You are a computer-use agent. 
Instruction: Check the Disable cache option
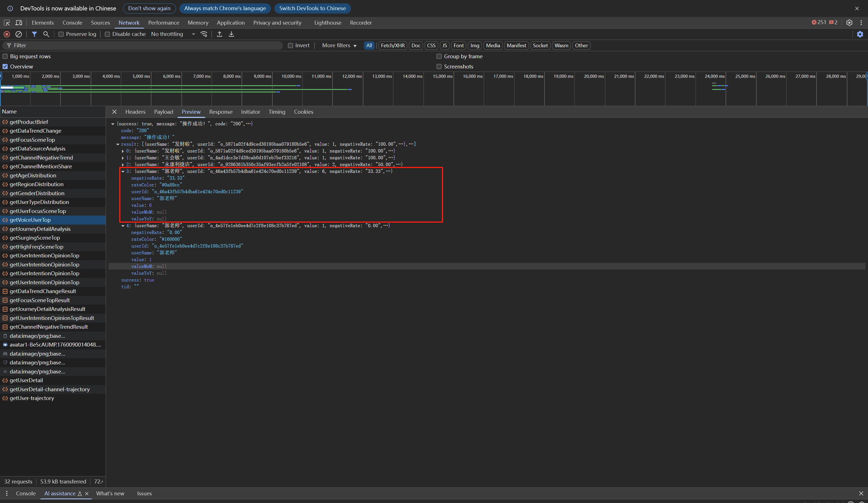click(x=107, y=34)
